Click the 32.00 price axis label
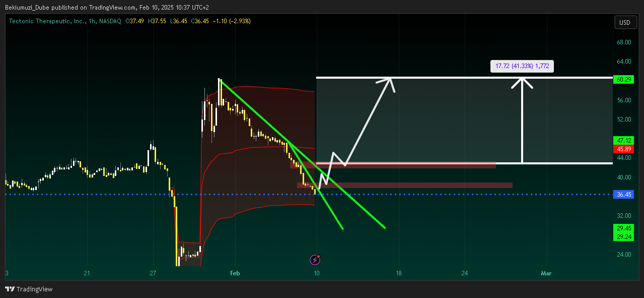Viewport: 644px width, 298px height. (624, 216)
